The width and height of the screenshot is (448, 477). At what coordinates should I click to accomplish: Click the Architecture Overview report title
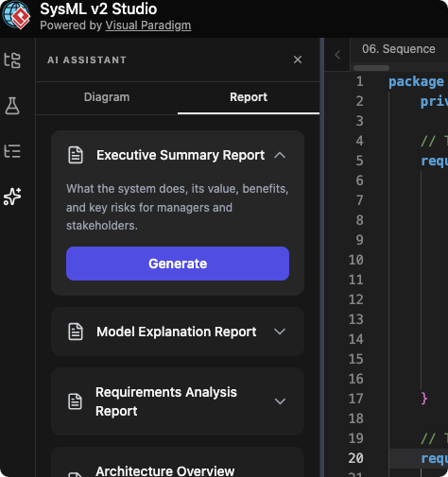(x=165, y=471)
